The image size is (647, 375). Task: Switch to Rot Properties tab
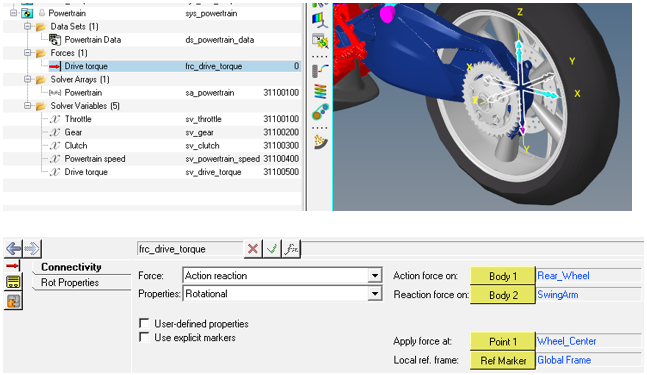point(70,283)
